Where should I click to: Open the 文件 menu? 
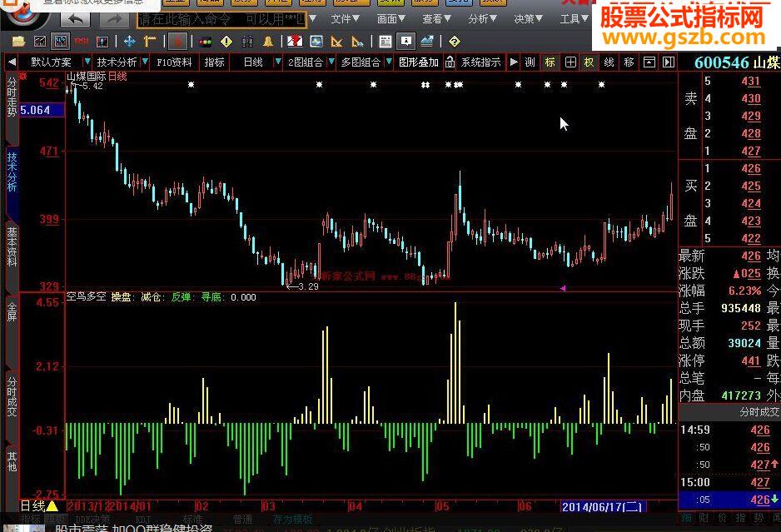click(345, 18)
